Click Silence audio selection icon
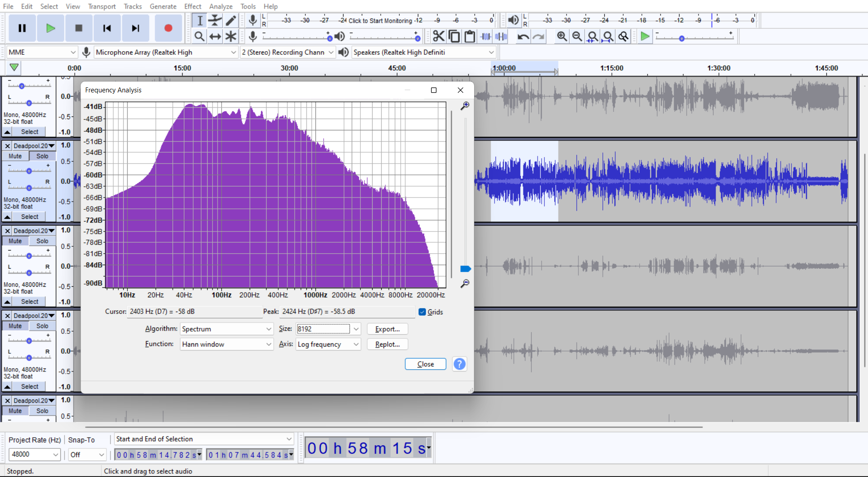 click(x=501, y=36)
